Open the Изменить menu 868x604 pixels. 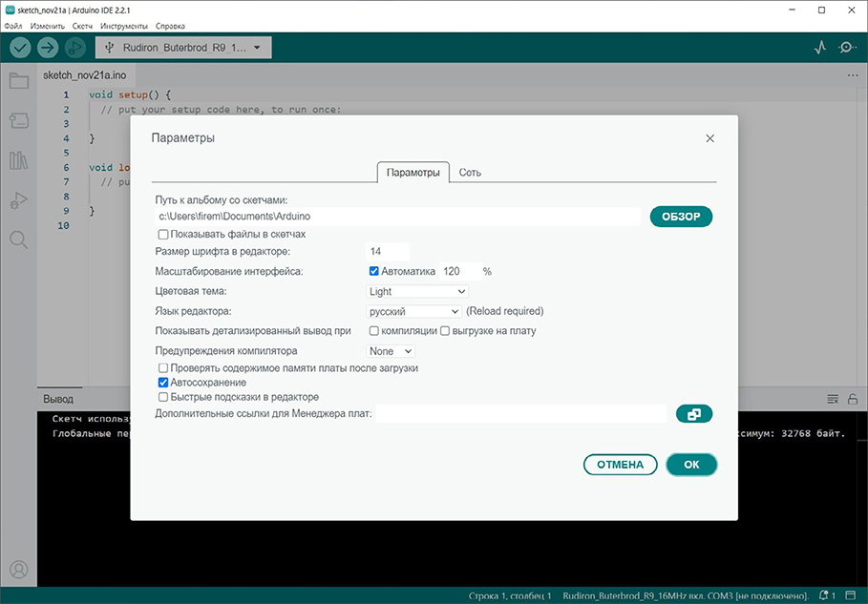(48, 26)
